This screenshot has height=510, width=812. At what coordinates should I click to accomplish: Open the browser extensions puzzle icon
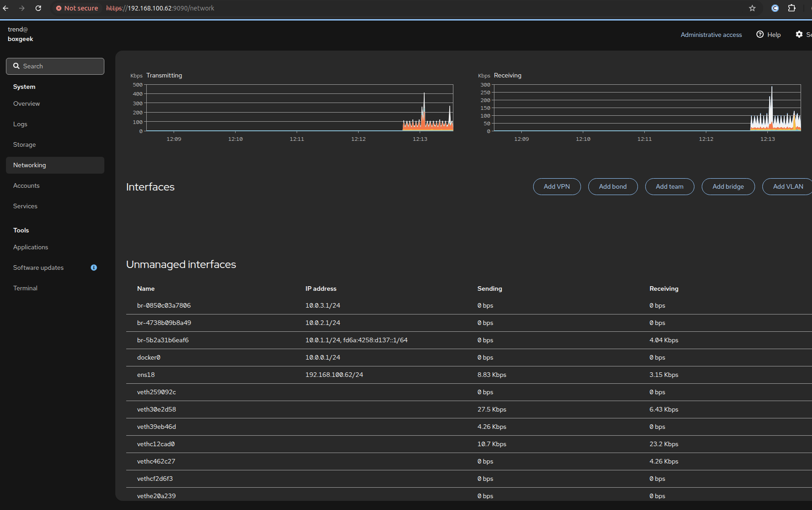point(792,8)
